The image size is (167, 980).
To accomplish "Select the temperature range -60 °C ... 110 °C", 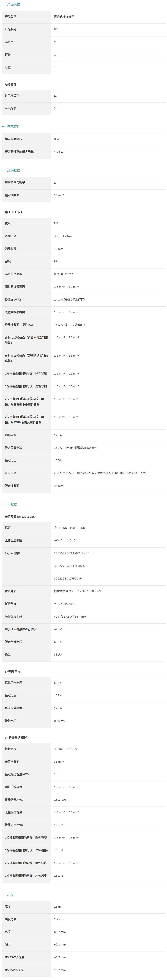I will pyautogui.click(x=65, y=541).
